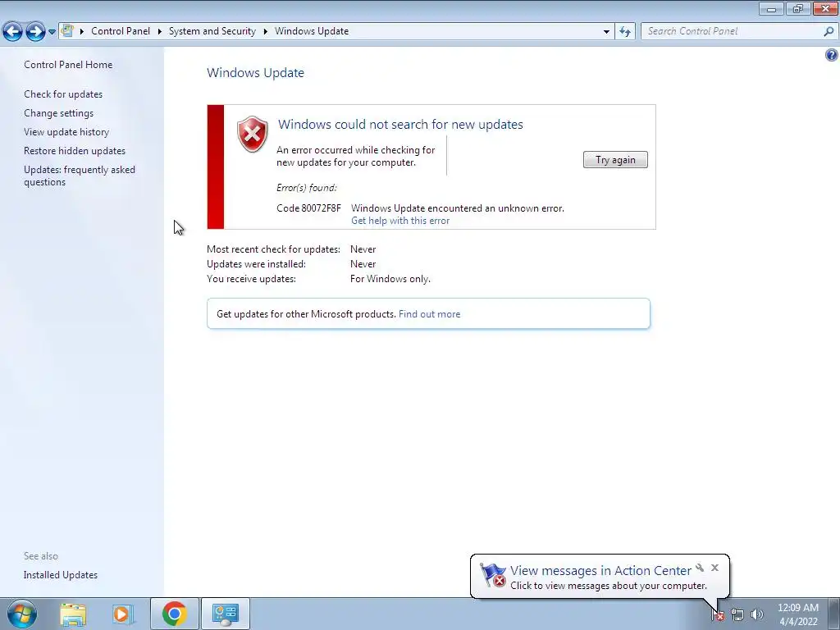Click the network tray icon
The width and height of the screenshot is (840, 630).
pyautogui.click(x=737, y=614)
